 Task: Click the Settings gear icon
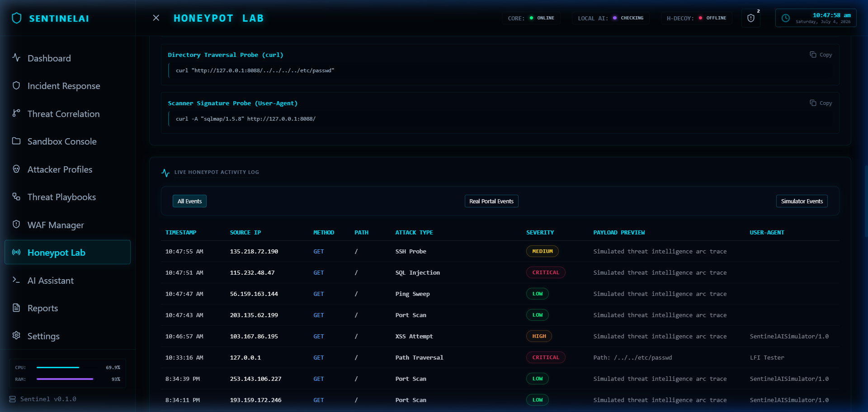(16, 336)
